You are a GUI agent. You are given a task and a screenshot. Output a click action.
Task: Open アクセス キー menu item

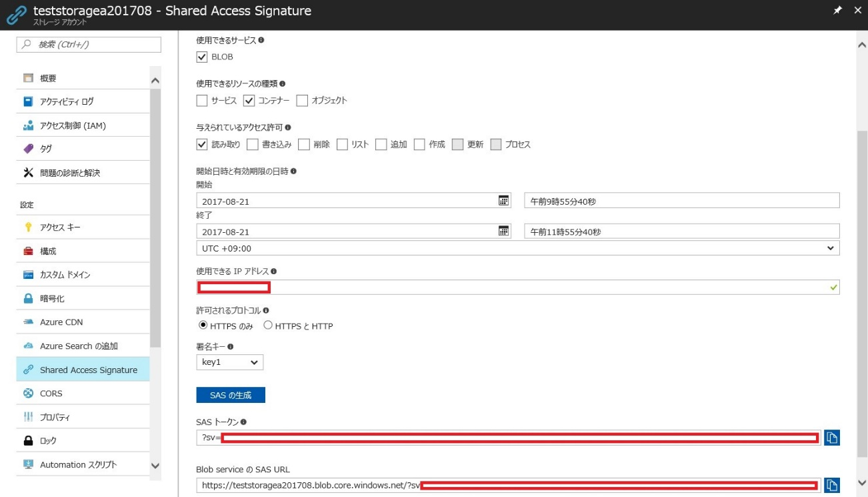coord(83,227)
